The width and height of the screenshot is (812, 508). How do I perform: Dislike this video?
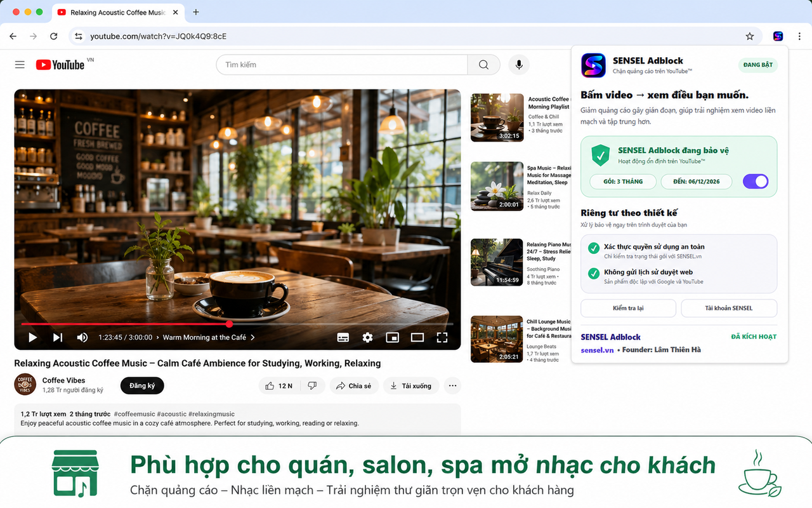click(x=312, y=385)
